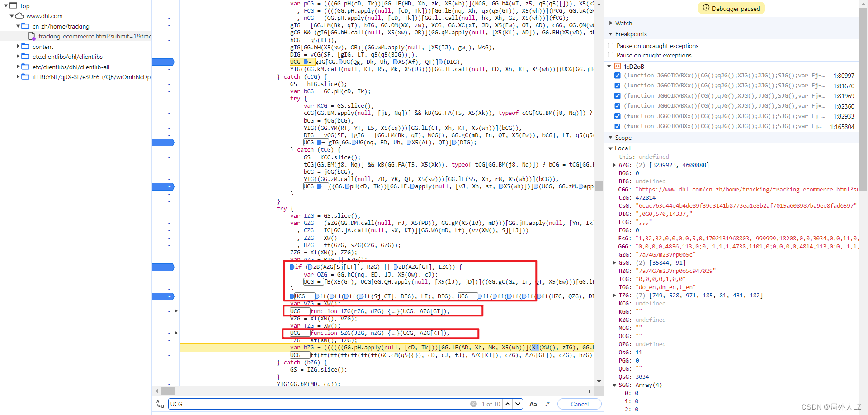Uncheck the breakpoint at 1:81969
Image resolution: width=868 pixels, height=415 pixels.
click(x=618, y=96)
